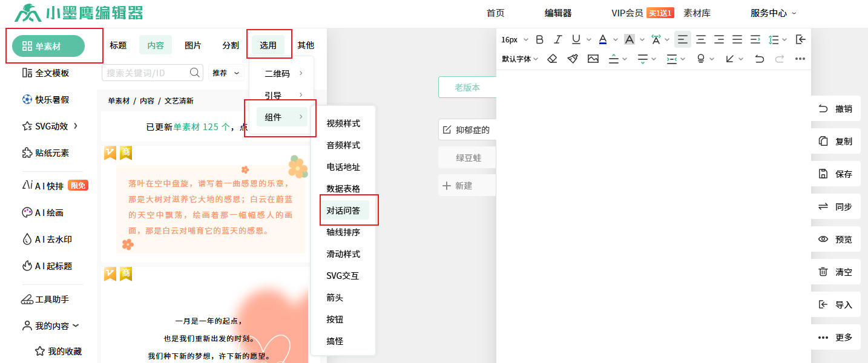Open 我的收藏 favorites

(58, 351)
